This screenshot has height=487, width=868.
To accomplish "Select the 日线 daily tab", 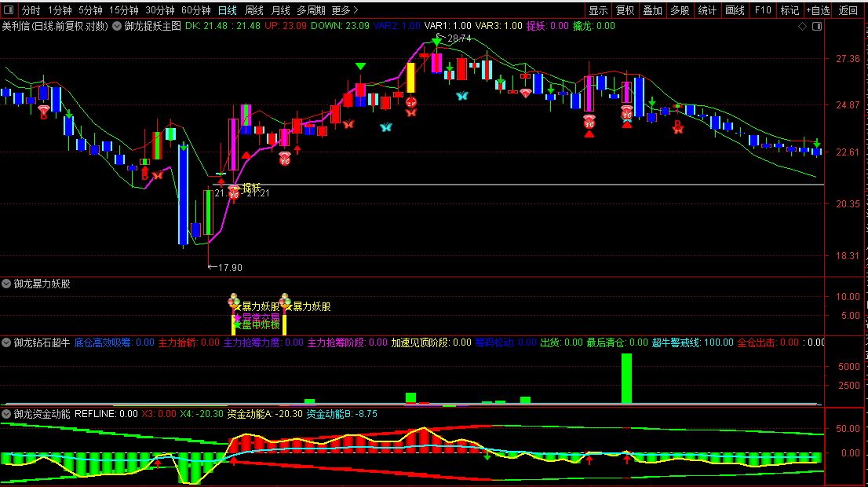I will tap(227, 10).
